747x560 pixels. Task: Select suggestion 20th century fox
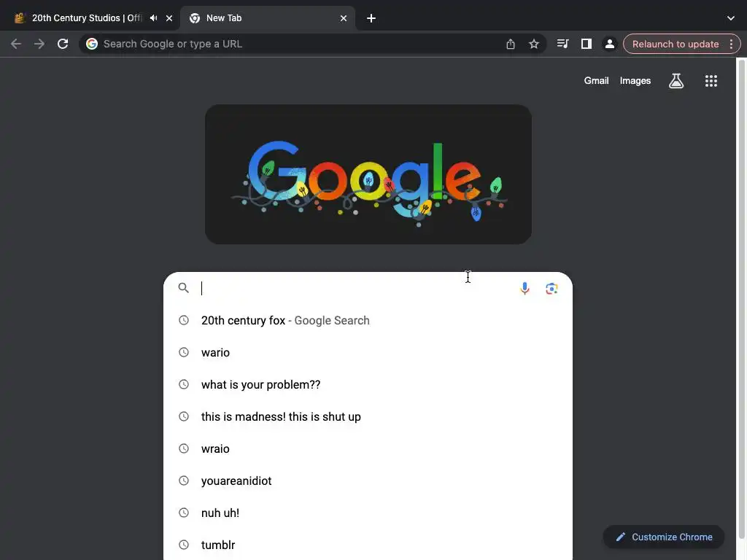click(368, 321)
